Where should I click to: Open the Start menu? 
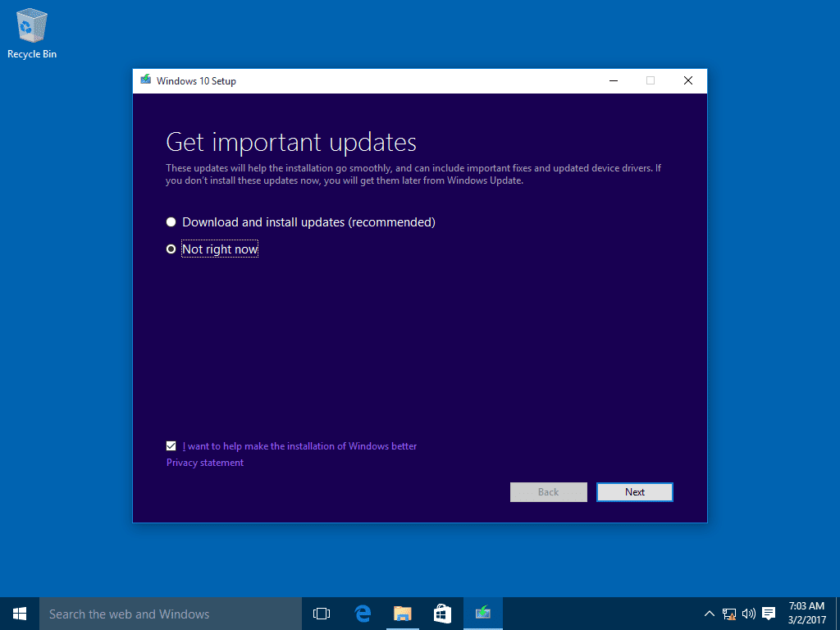(18, 613)
